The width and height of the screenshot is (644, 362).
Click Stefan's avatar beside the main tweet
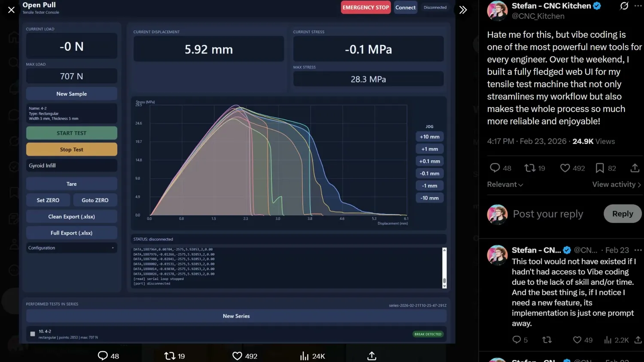coord(497,11)
